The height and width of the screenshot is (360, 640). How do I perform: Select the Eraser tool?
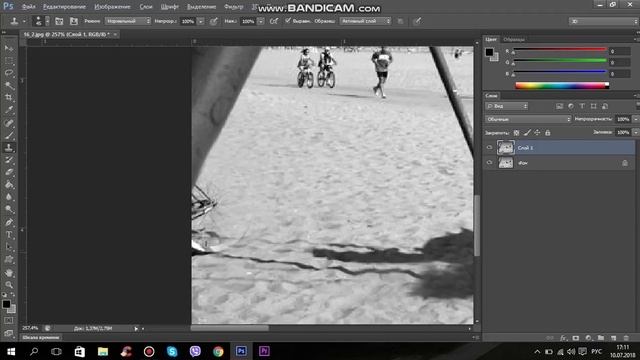click(9, 172)
